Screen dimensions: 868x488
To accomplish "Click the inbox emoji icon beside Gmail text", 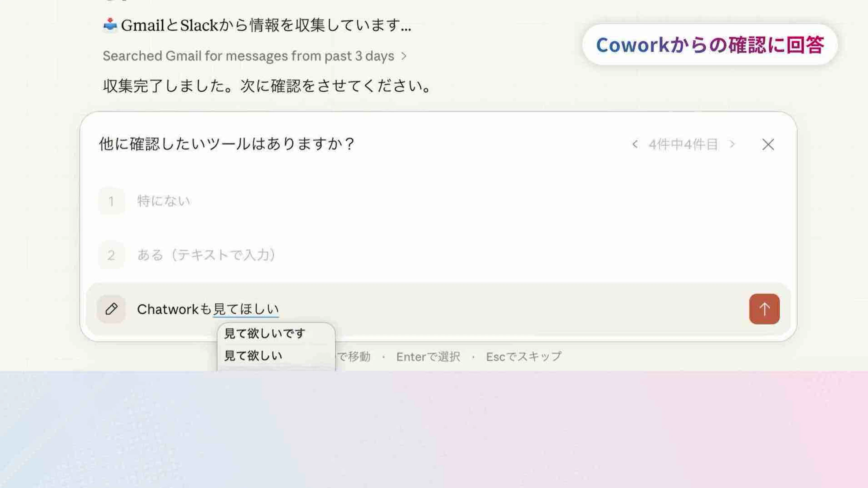I will click(x=110, y=25).
